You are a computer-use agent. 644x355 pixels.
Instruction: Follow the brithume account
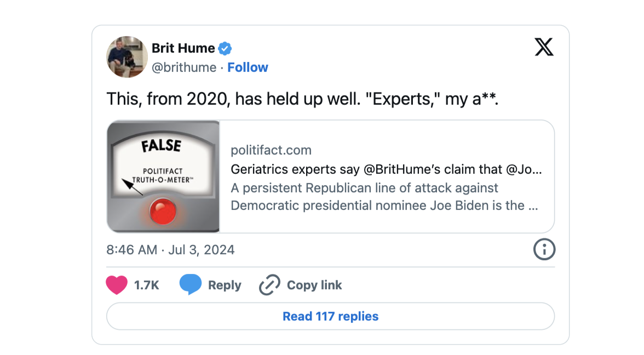(248, 67)
